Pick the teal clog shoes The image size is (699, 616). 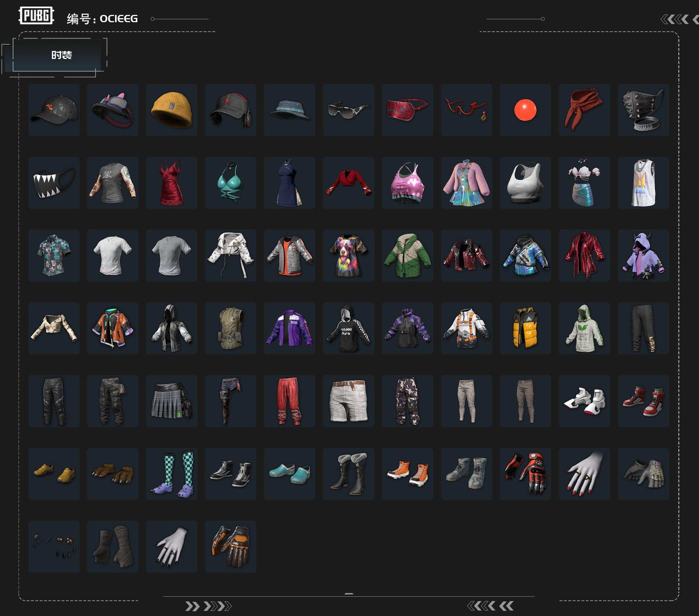289,474
